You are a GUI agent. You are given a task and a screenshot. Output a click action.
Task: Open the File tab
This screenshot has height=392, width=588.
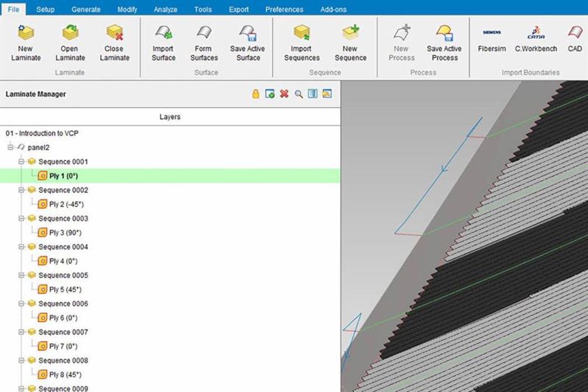point(13,9)
